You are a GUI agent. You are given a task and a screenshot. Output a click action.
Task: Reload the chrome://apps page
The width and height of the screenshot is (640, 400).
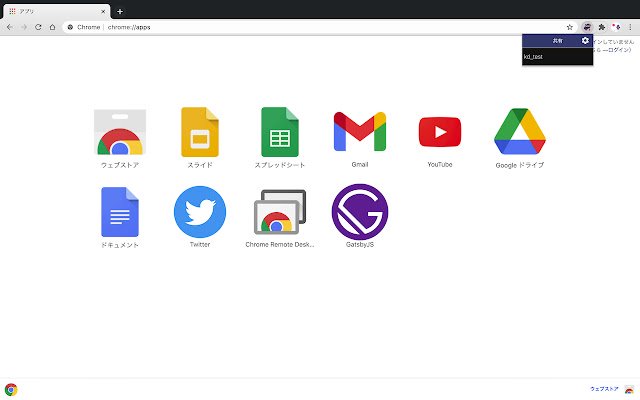pyautogui.click(x=38, y=27)
